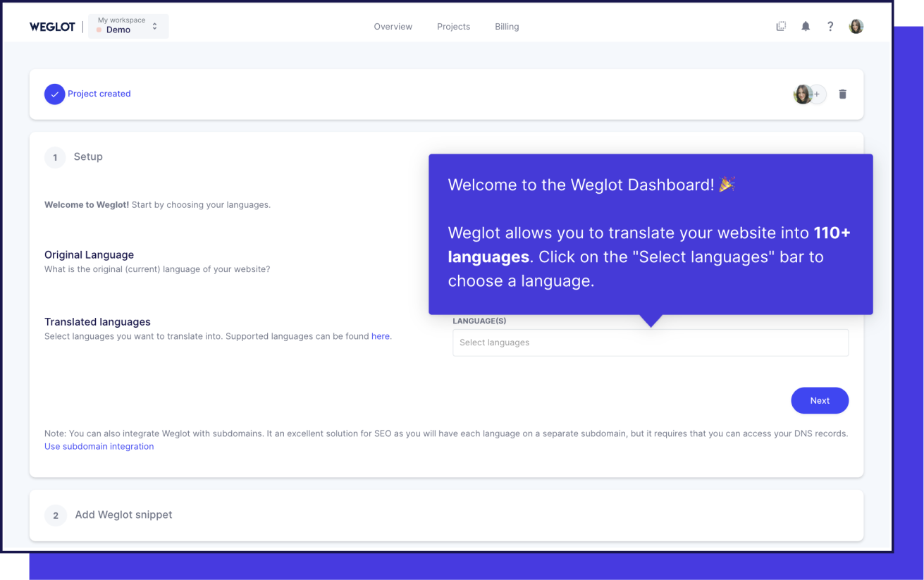
Task: Open the notifications bell
Action: pyautogui.click(x=806, y=25)
